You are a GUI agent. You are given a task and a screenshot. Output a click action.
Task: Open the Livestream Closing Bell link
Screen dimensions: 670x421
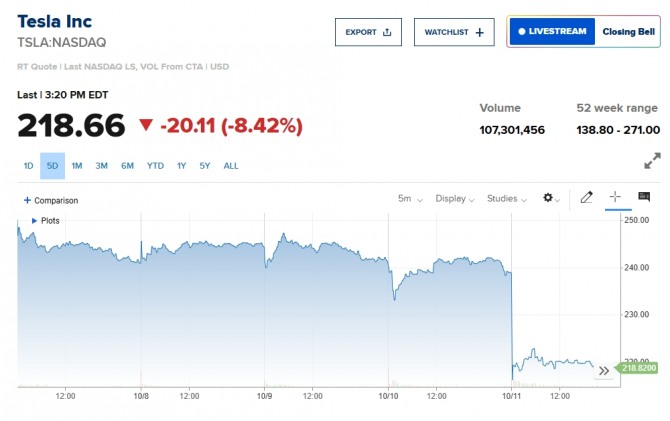pos(584,32)
